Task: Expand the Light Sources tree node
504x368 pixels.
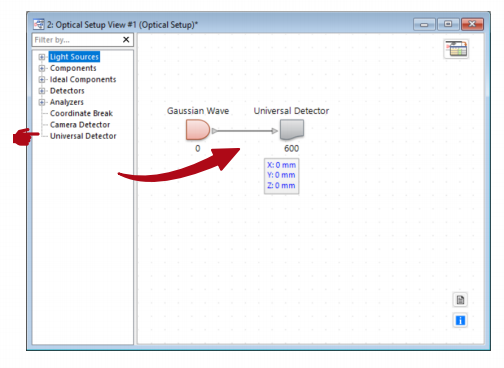Action: pos(42,57)
